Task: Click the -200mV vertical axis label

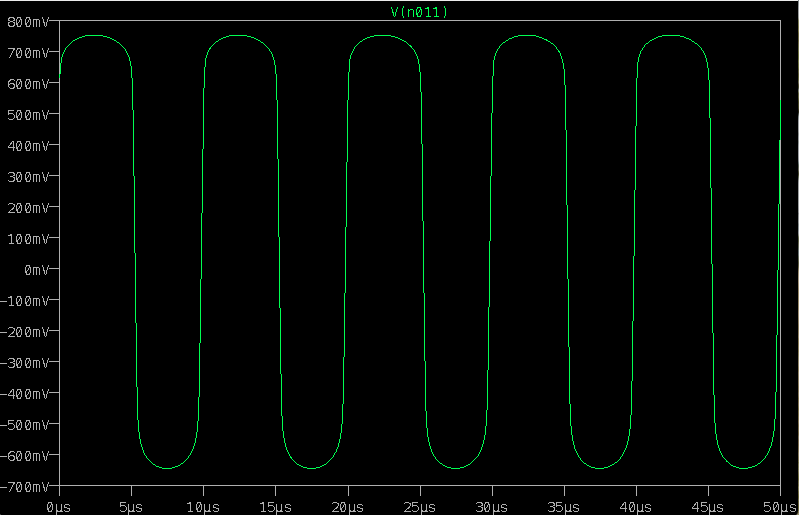Action: pos(25,332)
